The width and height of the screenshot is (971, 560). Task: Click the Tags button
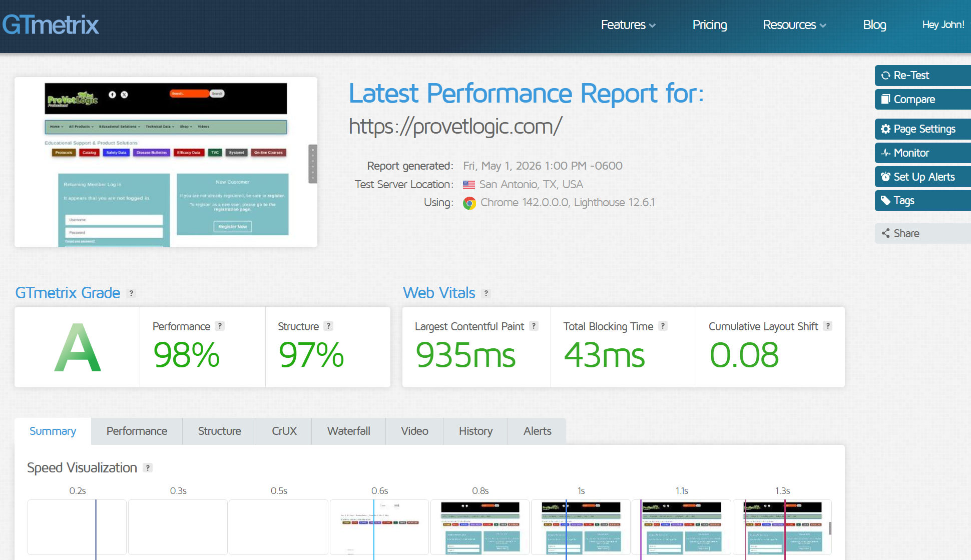click(x=922, y=201)
